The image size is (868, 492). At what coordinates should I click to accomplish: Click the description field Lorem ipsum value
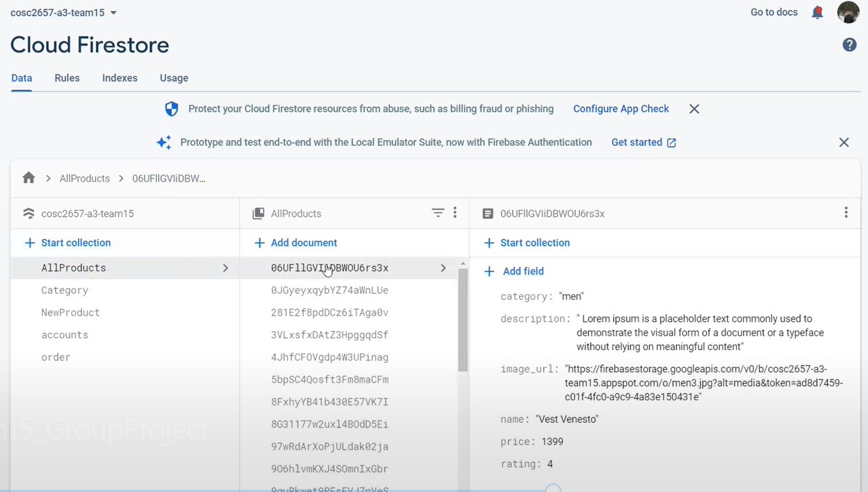700,333
